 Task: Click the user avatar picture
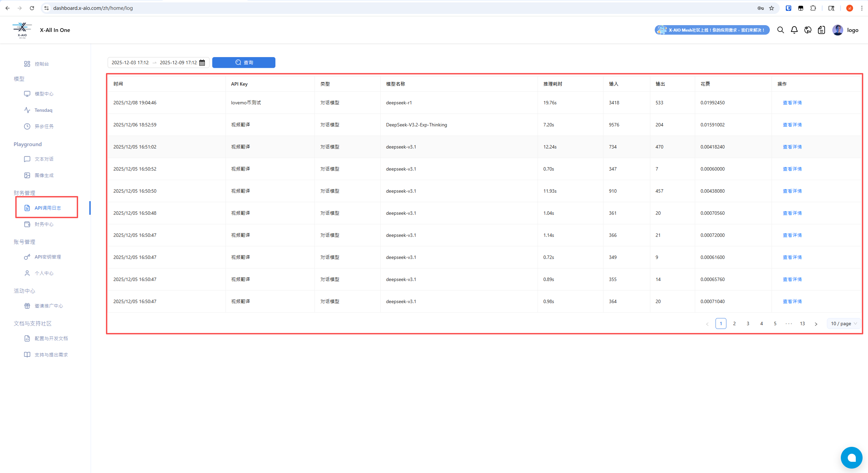point(837,30)
